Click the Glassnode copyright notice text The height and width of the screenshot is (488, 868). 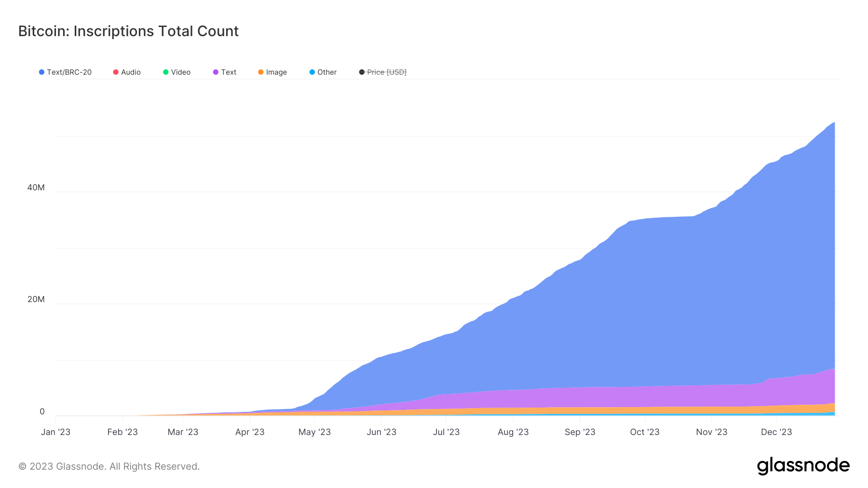pyautogui.click(x=109, y=466)
